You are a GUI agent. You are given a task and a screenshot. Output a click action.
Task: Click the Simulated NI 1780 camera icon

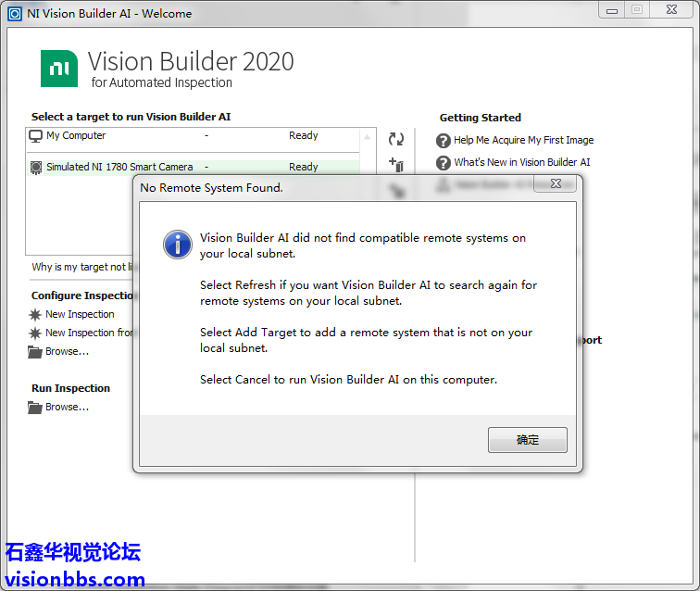pyautogui.click(x=36, y=168)
